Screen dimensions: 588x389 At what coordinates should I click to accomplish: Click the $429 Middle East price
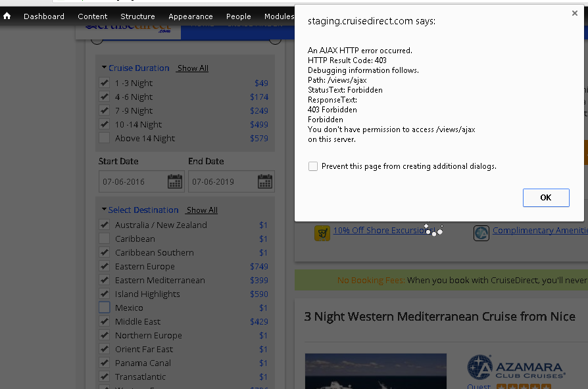pyautogui.click(x=259, y=321)
